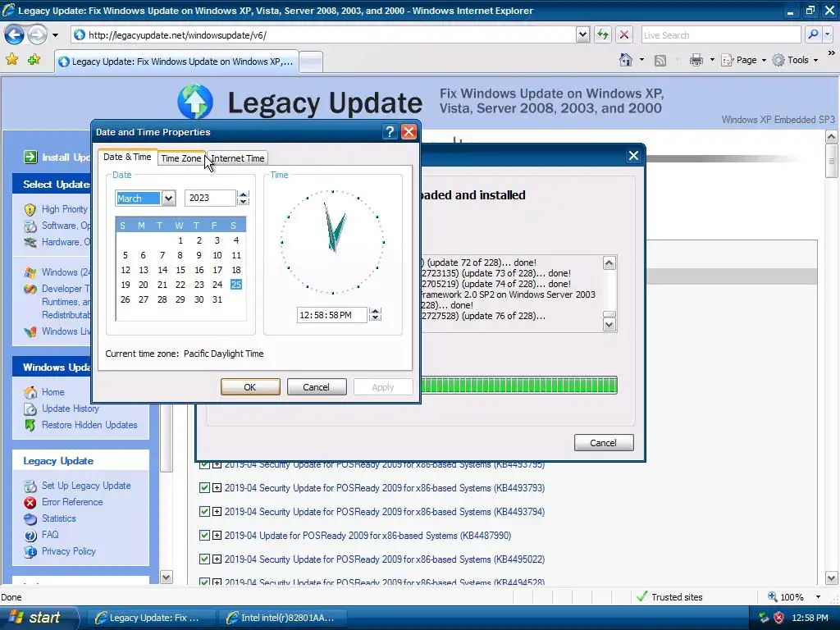The height and width of the screenshot is (630, 840).
Task: Click the Legacy Update globe logo
Action: pyautogui.click(x=195, y=101)
